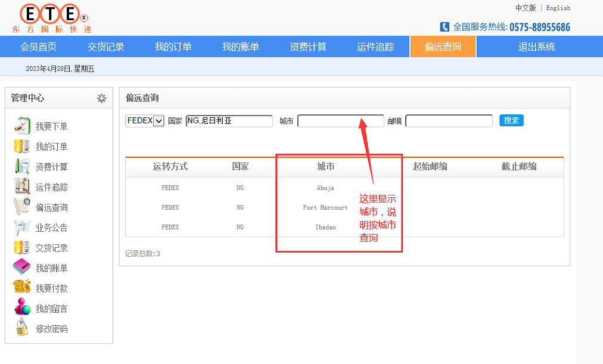This screenshot has width=603, height=364.
Task: Open 资费计算 in the top navigation
Action: pos(308,47)
